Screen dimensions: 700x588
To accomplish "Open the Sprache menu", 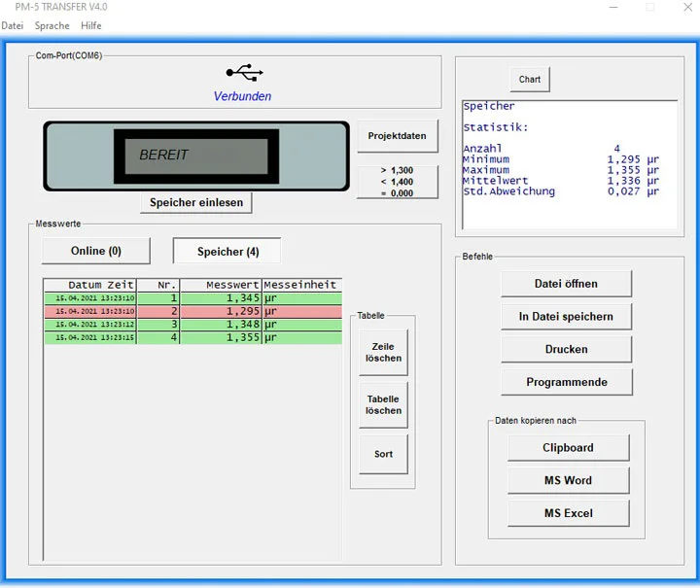I will (x=52, y=25).
